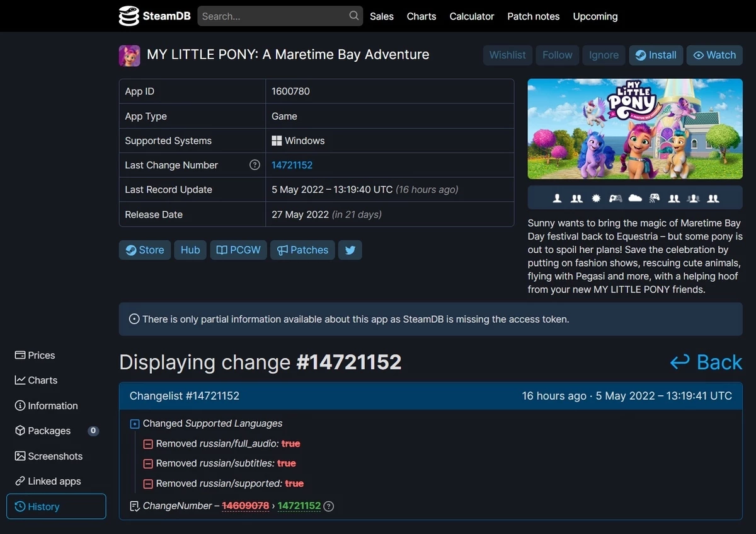Click the Watch button

coord(714,55)
